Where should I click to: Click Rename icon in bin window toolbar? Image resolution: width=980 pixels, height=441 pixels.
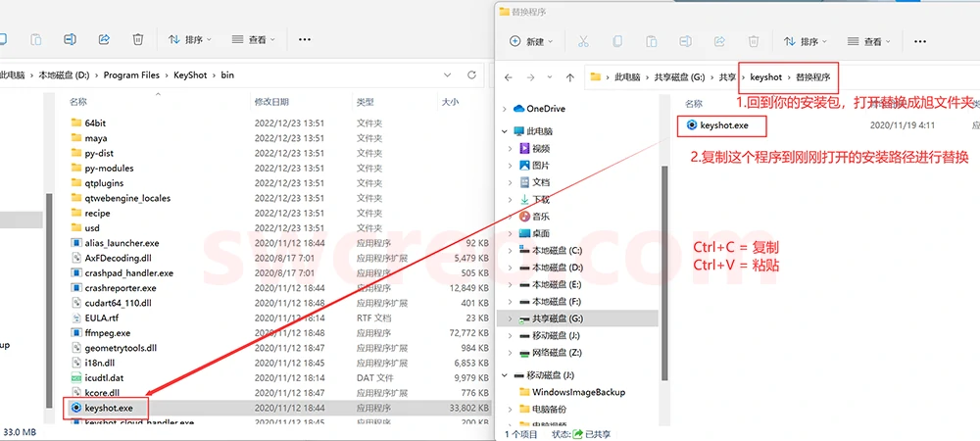click(70, 39)
